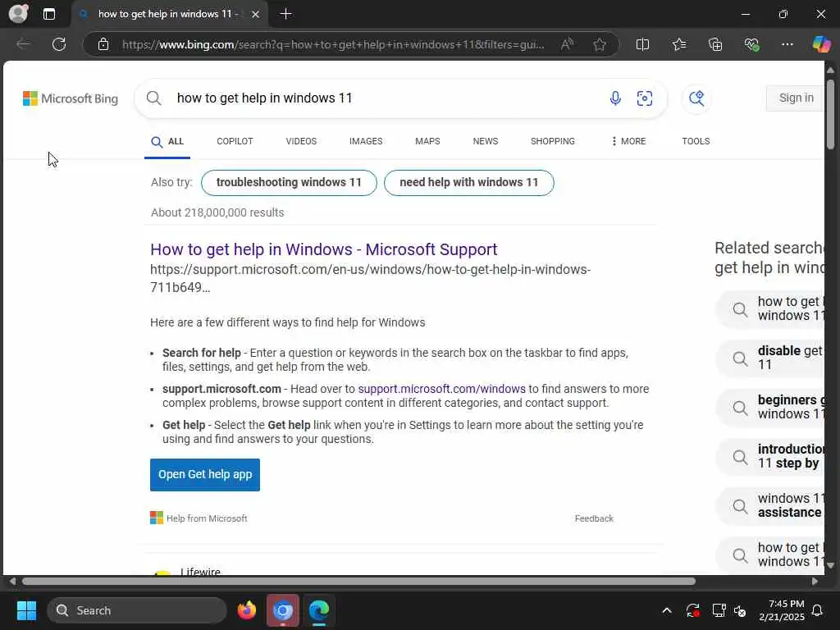Try 'troubleshooting windows 11' suggestion
The height and width of the screenshot is (630, 840).
[289, 183]
